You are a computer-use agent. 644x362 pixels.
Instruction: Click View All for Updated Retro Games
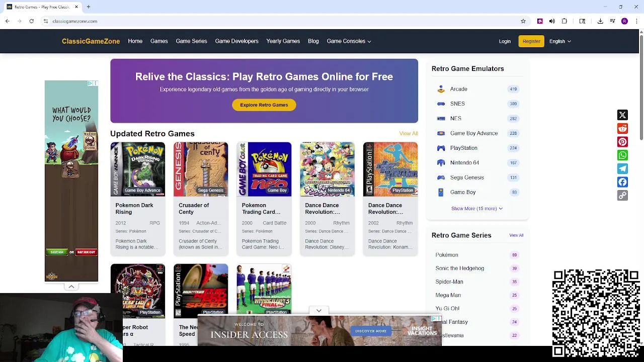point(409,133)
